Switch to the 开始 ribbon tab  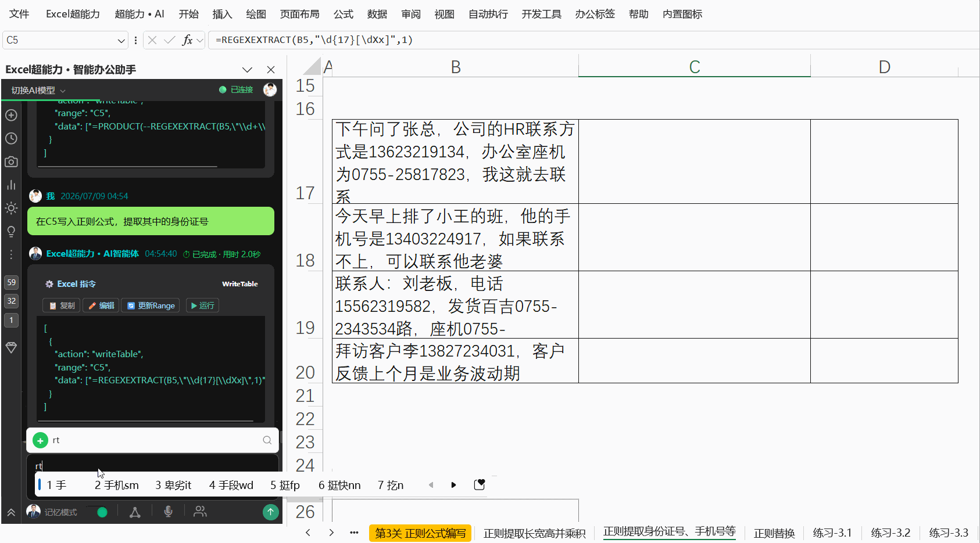tap(188, 14)
